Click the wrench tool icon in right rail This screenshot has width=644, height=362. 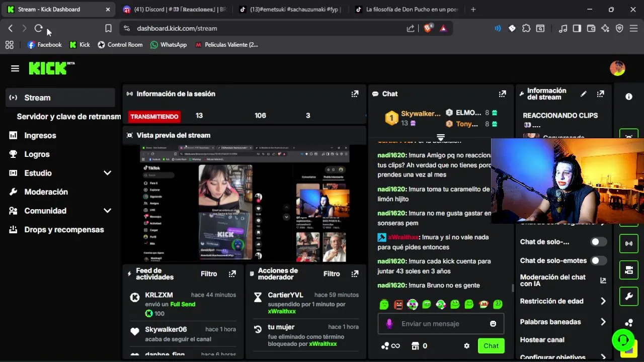click(629, 297)
